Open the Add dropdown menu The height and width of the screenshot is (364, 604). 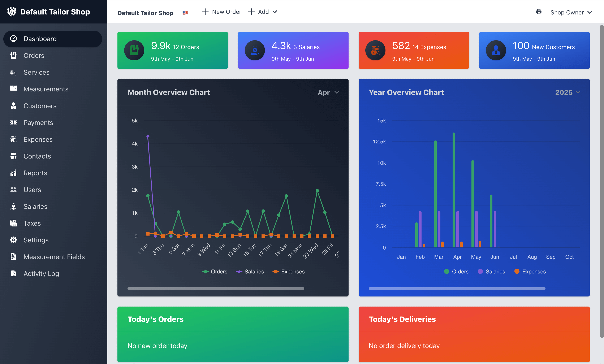(263, 12)
